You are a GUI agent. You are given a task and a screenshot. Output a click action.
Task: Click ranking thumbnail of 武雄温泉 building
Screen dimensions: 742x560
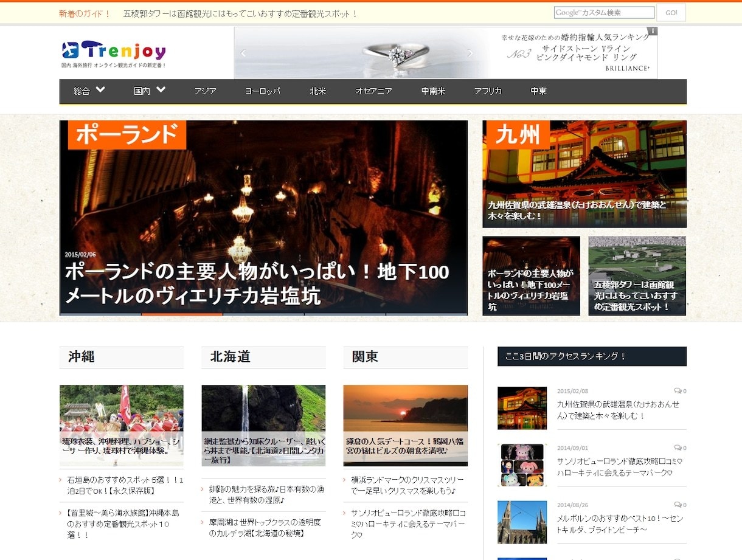[x=522, y=408]
